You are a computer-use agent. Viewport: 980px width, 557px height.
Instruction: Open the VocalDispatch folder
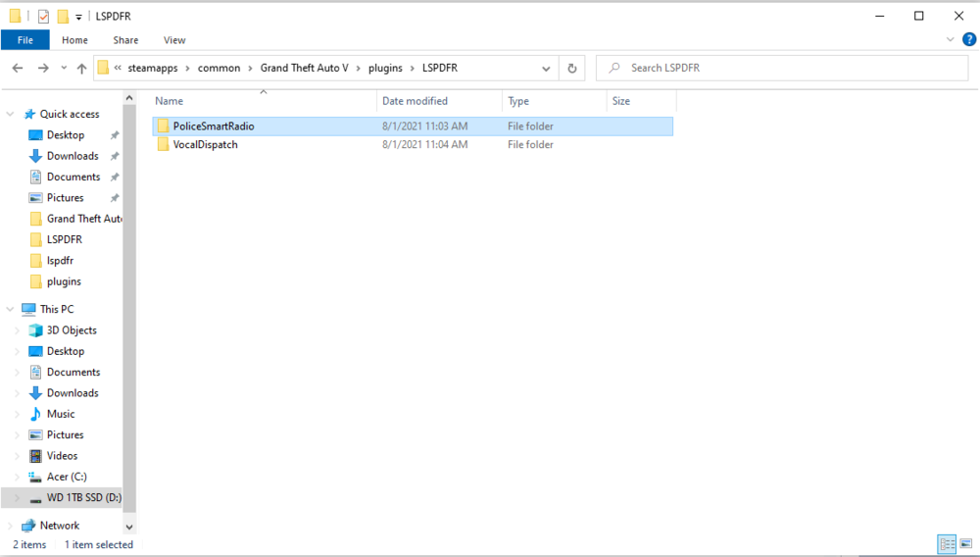point(205,144)
